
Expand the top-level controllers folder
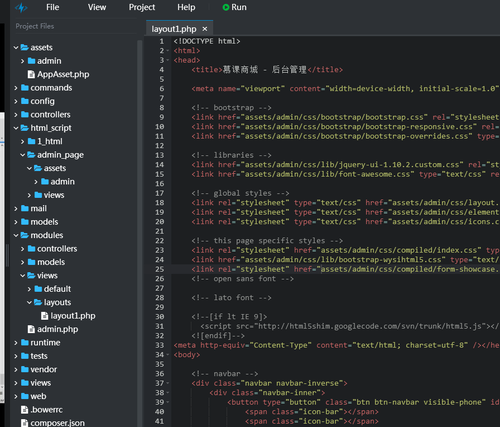click(x=16, y=115)
